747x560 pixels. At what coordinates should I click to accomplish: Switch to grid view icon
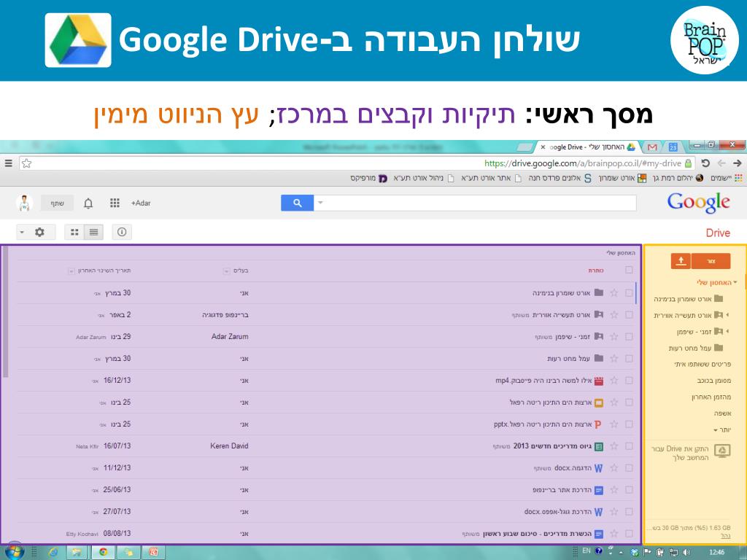(x=75, y=232)
